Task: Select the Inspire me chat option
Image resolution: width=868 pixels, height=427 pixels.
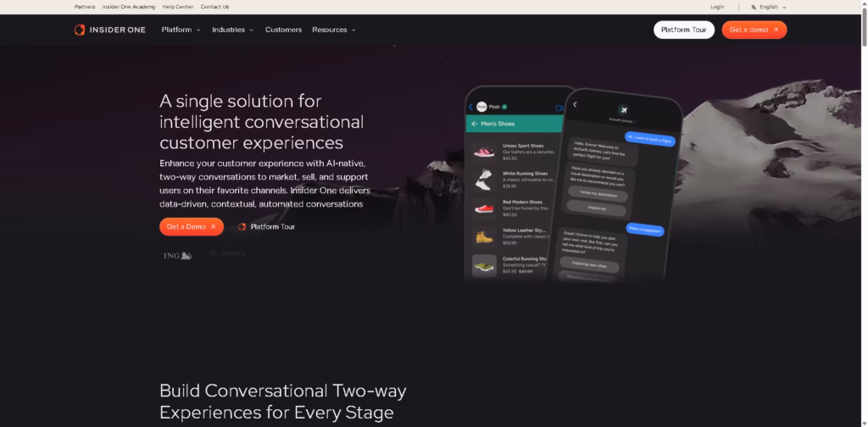Action: [596, 209]
